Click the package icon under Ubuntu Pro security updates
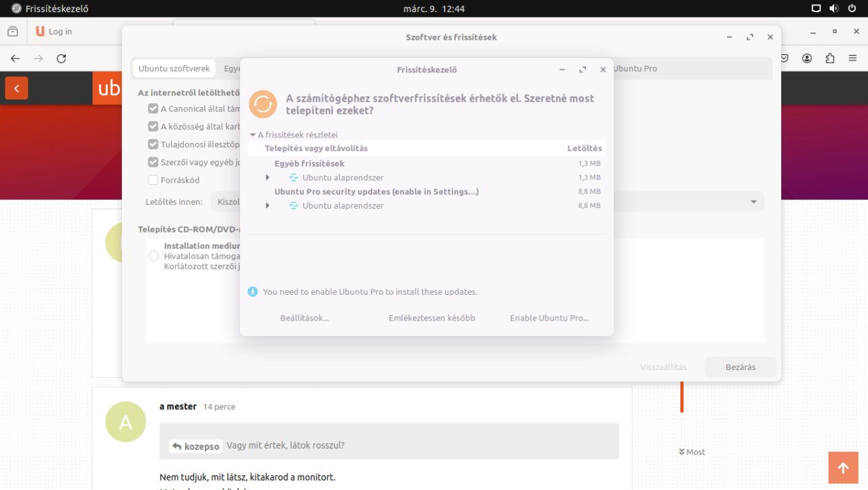Image resolution: width=868 pixels, height=490 pixels. click(x=294, y=205)
